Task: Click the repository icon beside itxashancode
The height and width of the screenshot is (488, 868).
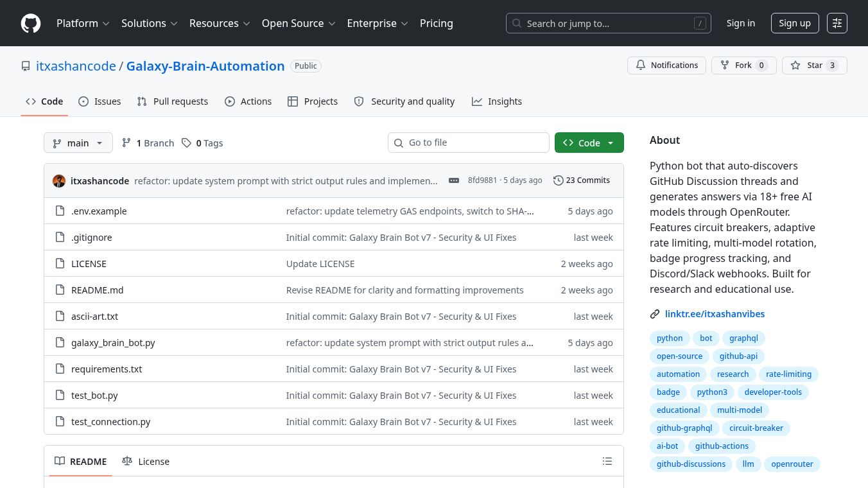Action: tap(26, 66)
